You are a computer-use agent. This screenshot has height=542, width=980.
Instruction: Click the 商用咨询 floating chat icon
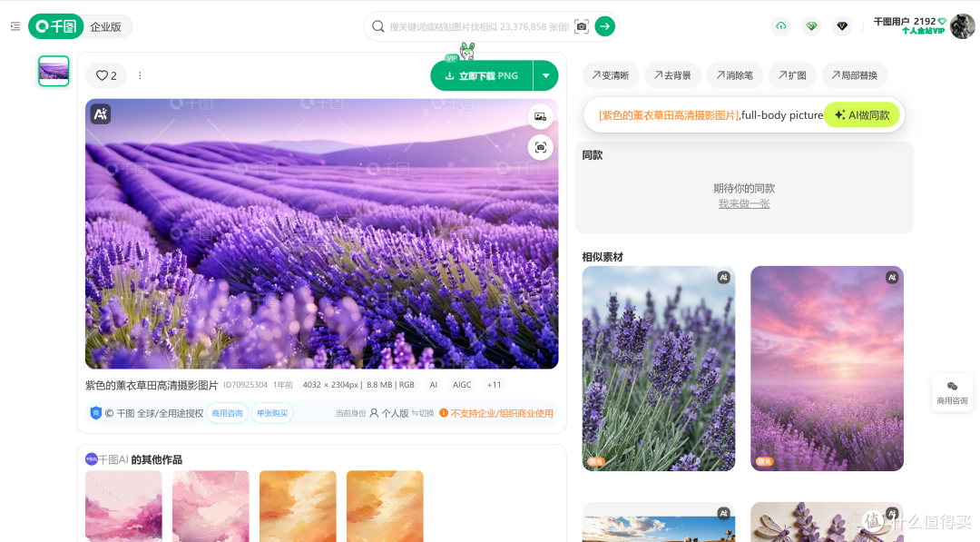tap(952, 392)
